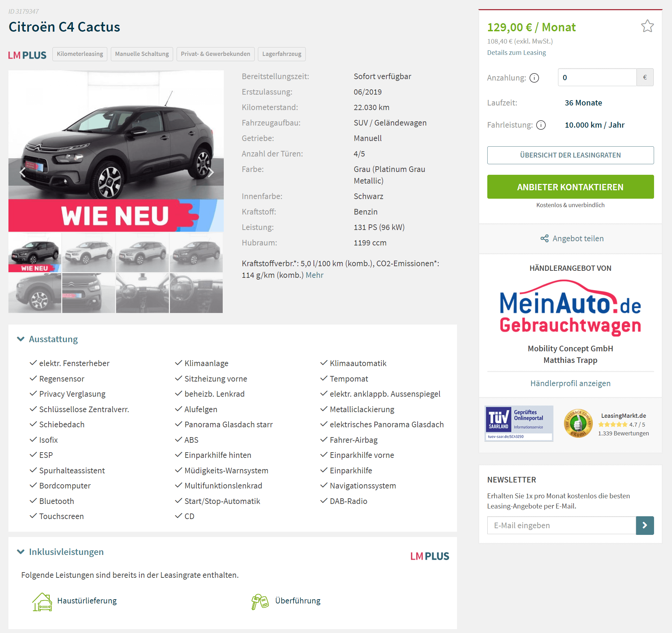
Task: Click the 4.7 / 5 star rating
Action: [x=622, y=424]
